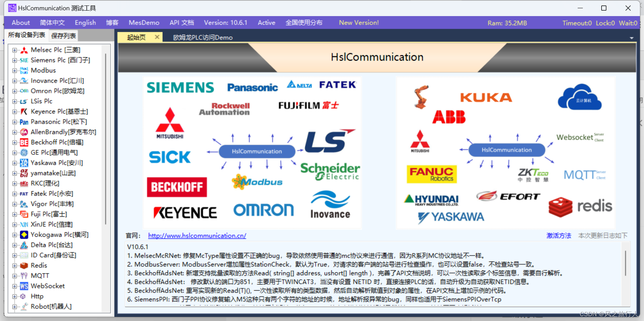This screenshot has width=644, height=321.
Task: Expand the Beckhoff Plc tree node
Action: (x=14, y=142)
